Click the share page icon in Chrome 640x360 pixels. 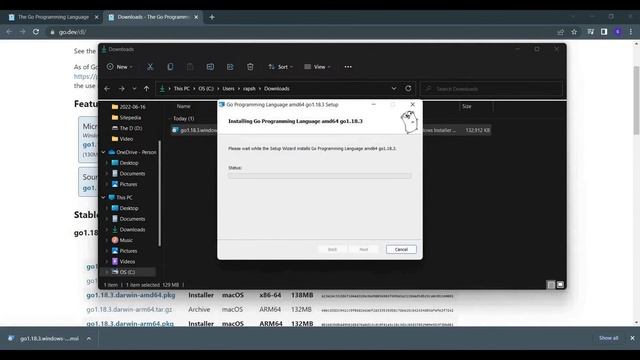coord(560,32)
